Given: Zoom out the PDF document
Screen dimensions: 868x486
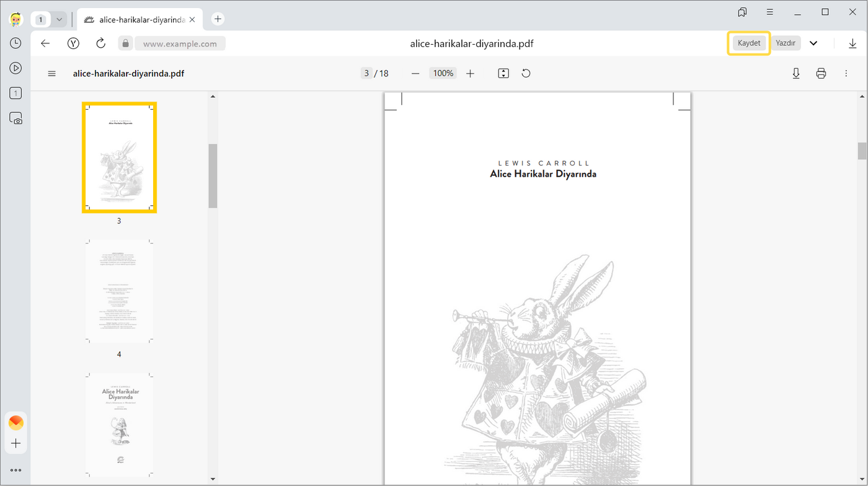Looking at the screenshot, I should 415,73.
